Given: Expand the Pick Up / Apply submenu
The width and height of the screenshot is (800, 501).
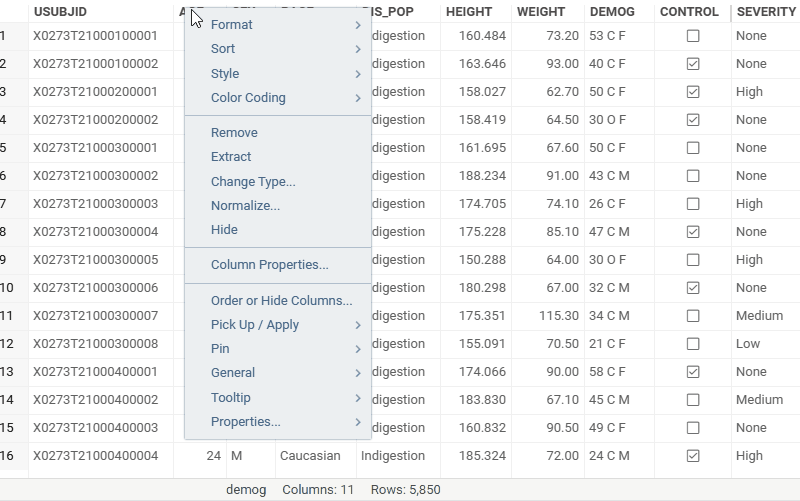Looking at the screenshot, I should [x=357, y=325].
